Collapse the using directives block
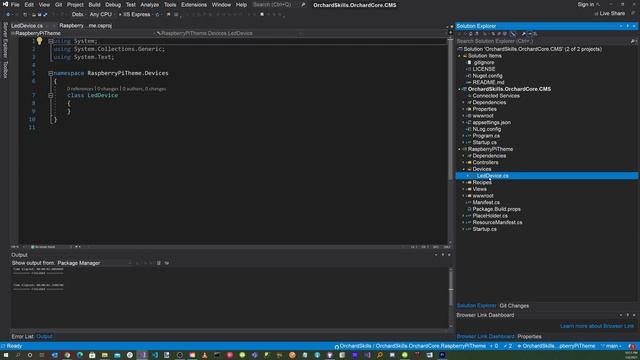640x360 pixels. point(51,41)
